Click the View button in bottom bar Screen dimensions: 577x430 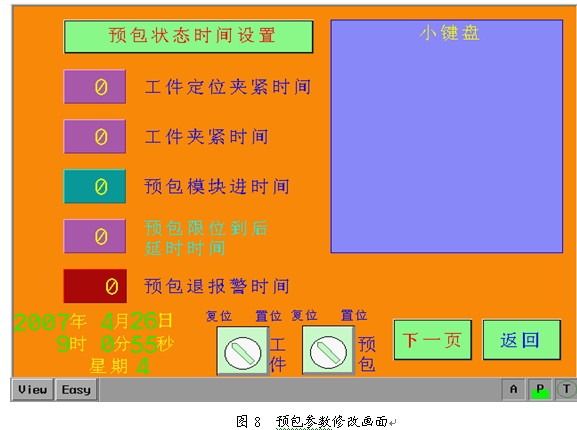[33, 390]
